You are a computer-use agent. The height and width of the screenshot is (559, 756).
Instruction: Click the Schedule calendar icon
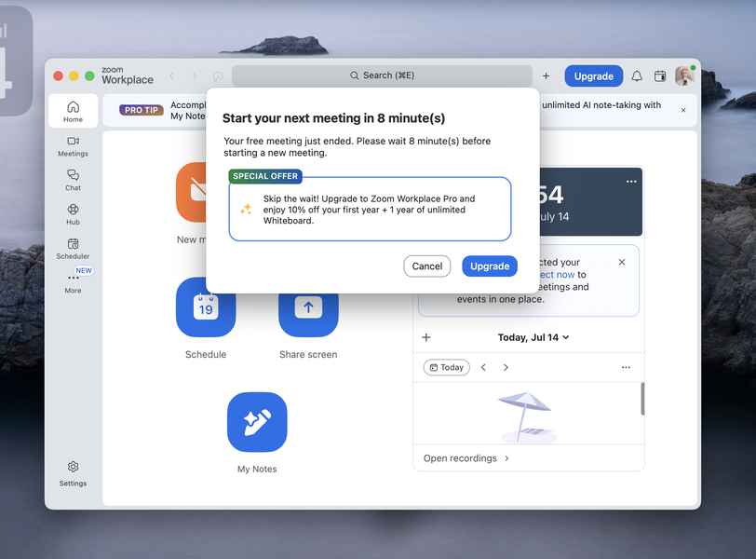(x=206, y=307)
